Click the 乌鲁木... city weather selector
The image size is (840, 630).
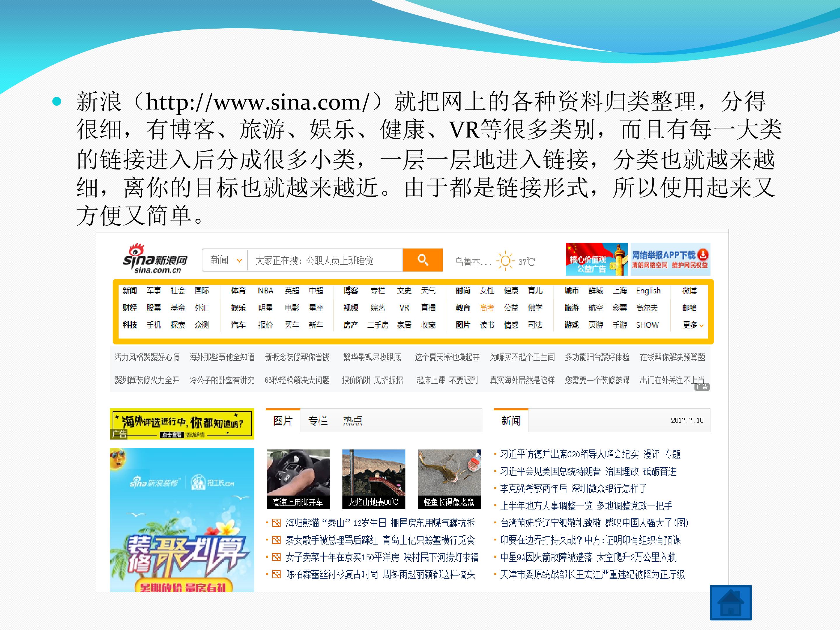click(473, 261)
